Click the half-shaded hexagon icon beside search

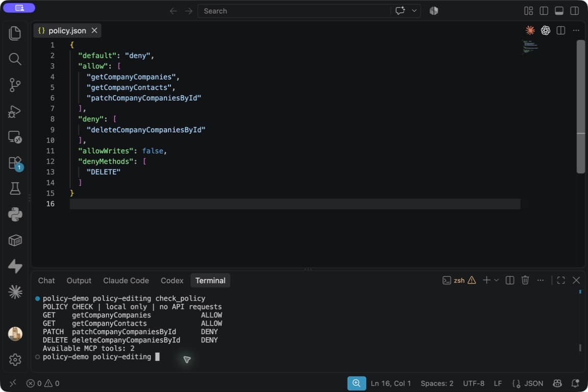click(434, 11)
